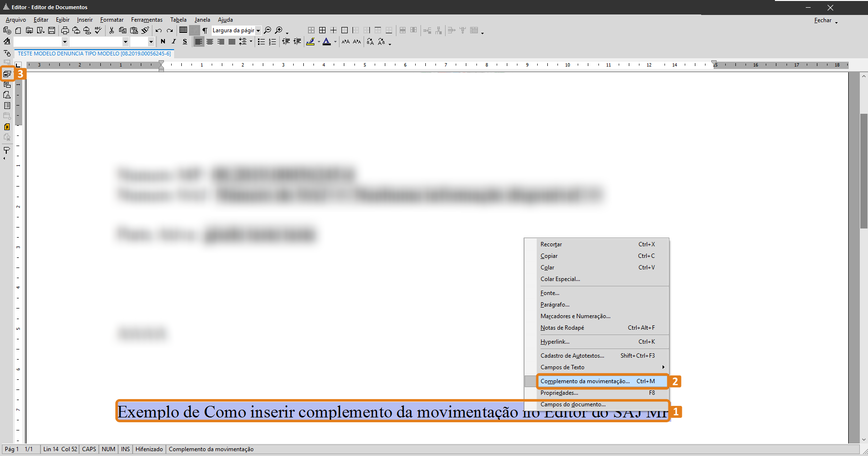The width and height of the screenshot is (868, 456).
Task: Open the font color dropdown arrow
Action: pyautogui.click(x=335, y=42)
